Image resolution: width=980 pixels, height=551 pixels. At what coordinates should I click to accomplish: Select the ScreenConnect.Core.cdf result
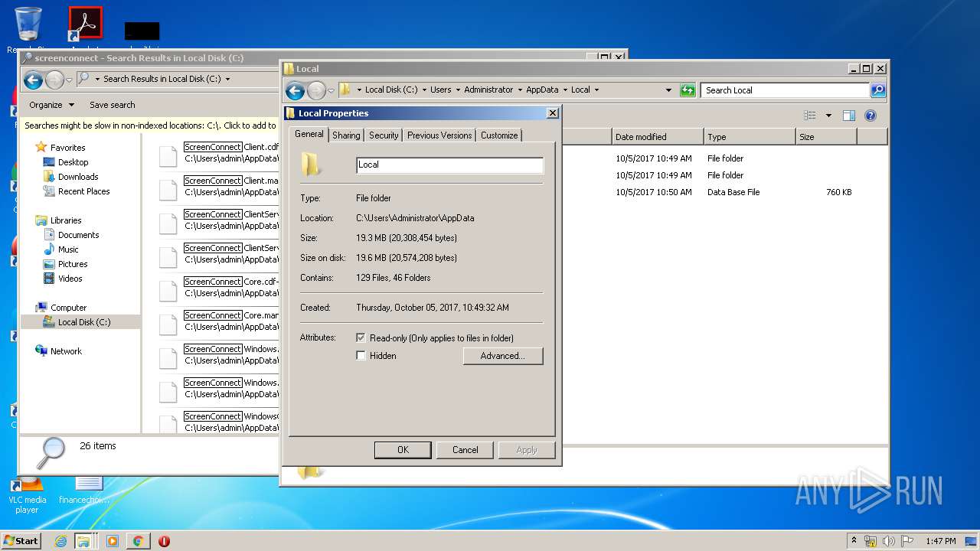click(219, 288)
